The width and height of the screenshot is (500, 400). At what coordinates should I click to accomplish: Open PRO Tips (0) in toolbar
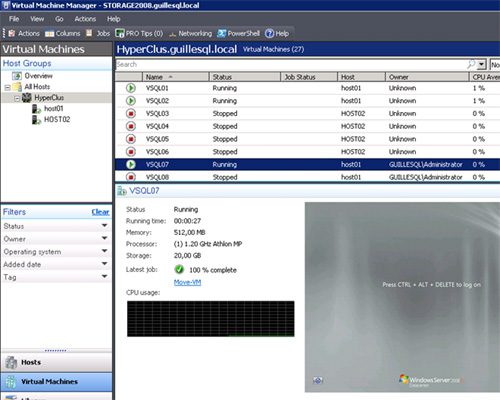(139, 33)
